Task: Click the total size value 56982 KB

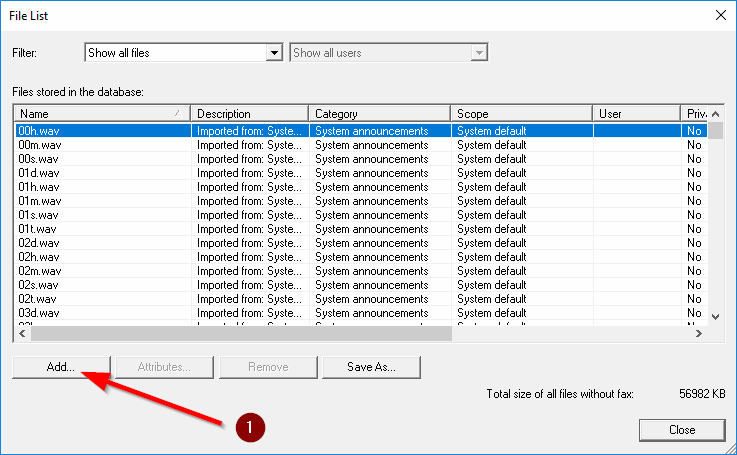Action: pyautogui.click(x=702, y=394)
